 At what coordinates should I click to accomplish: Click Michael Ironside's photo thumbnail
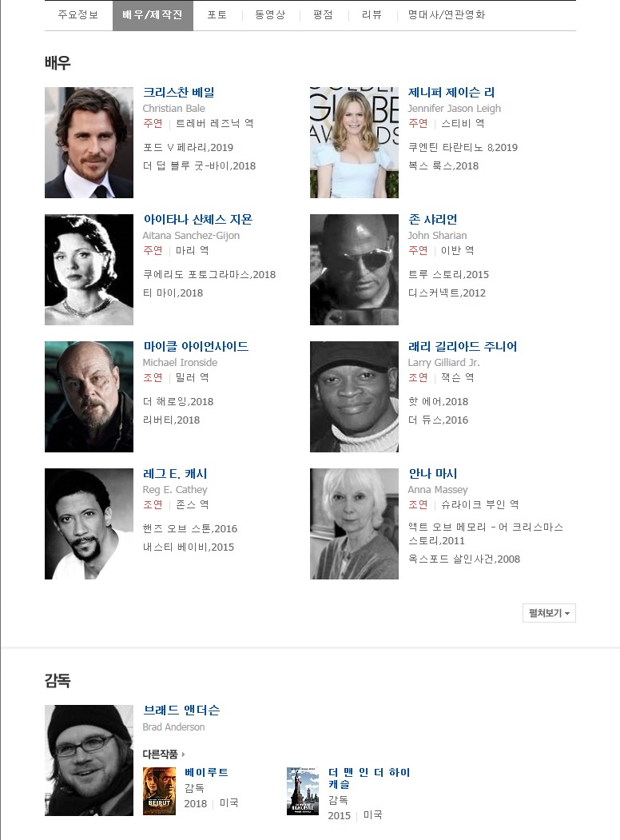pos(89,396)
